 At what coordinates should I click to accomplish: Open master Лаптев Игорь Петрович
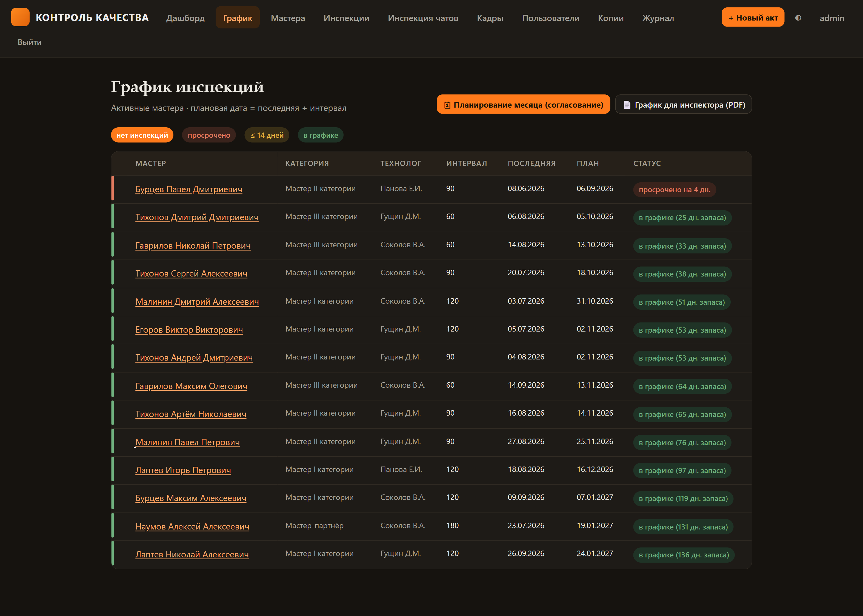[183, 470]
